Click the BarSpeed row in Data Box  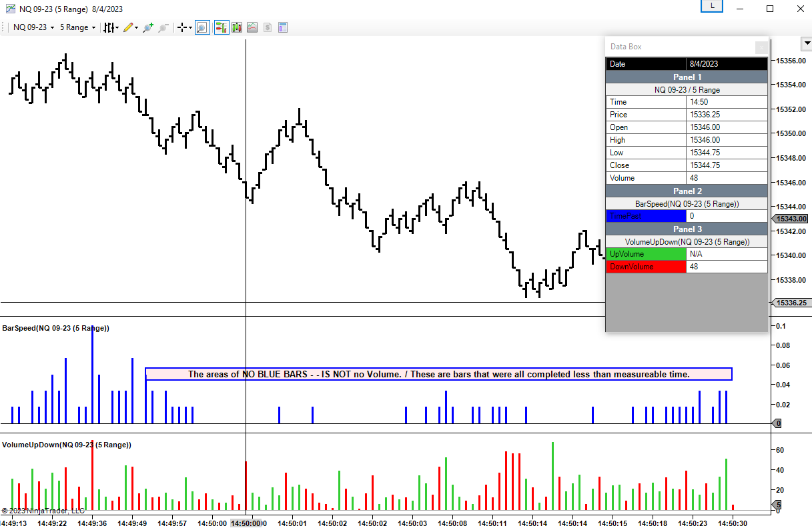point(687,203)
